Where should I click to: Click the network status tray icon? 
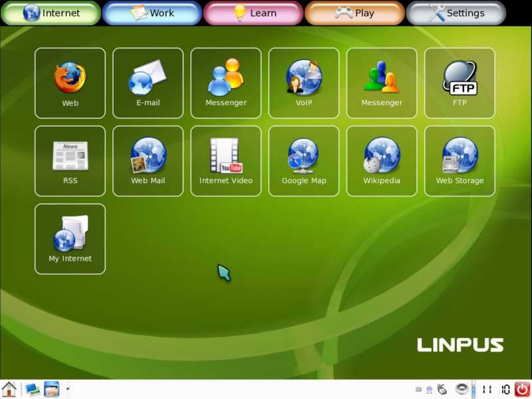(430, 390)
